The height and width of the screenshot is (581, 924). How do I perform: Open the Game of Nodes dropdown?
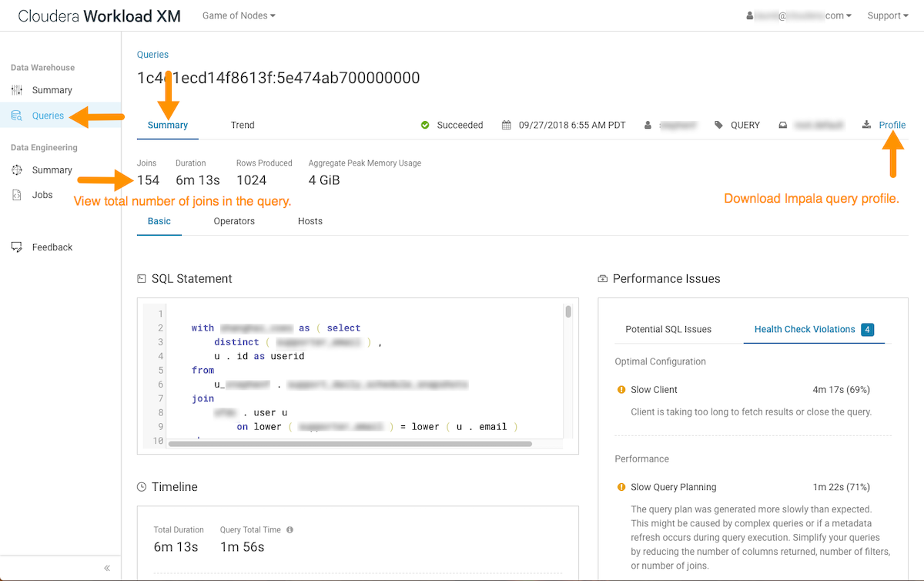(x=239, y=15)
